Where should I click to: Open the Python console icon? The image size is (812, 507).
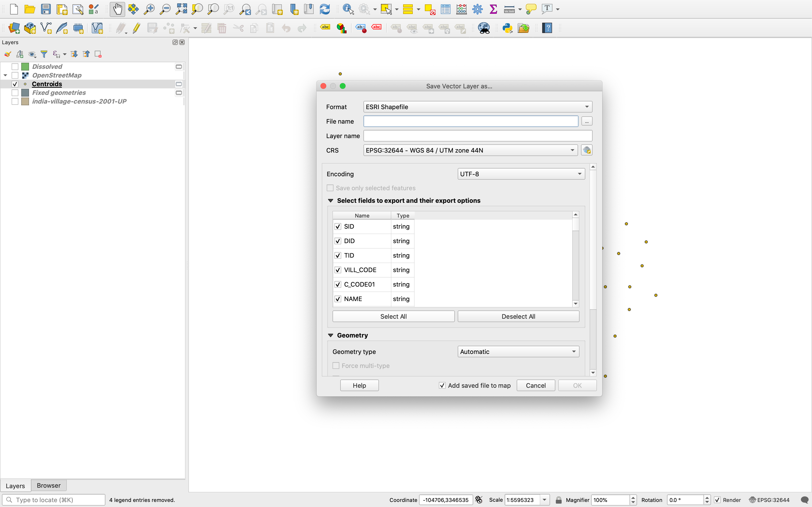tap(507, 28)
